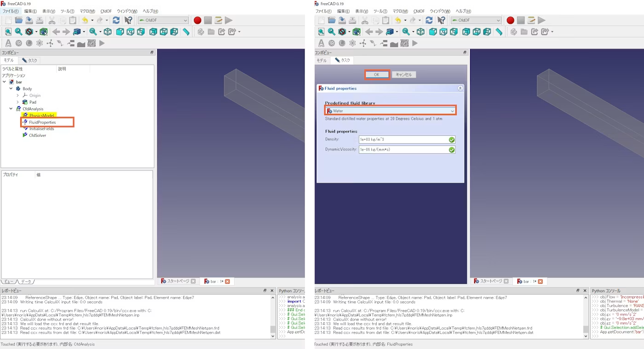This screenshot has width=644, height=349.
Task: Click the back navigation arrow in right window
Action: [369, 32]
